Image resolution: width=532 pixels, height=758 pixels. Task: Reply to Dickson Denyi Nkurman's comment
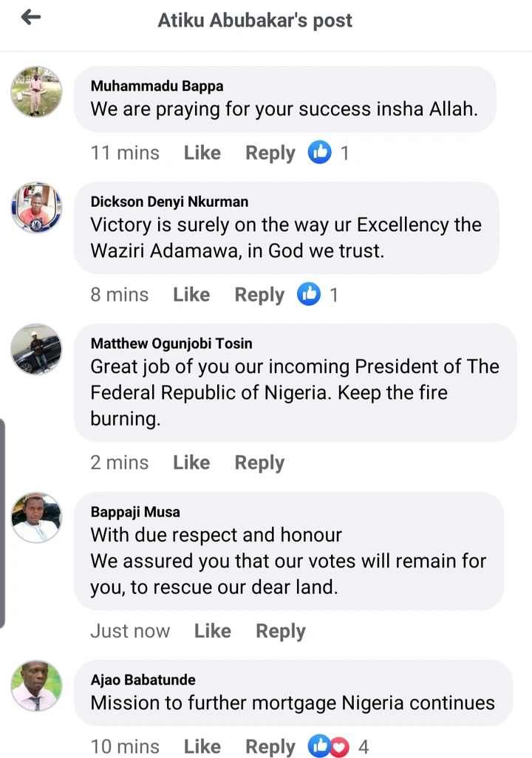(259, 295)
